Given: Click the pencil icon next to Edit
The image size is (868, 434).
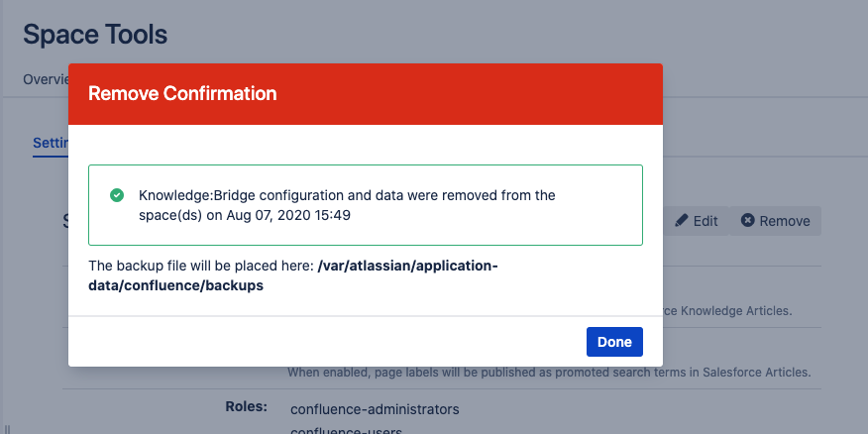Looking at the screenshot, I should [682, 221].
